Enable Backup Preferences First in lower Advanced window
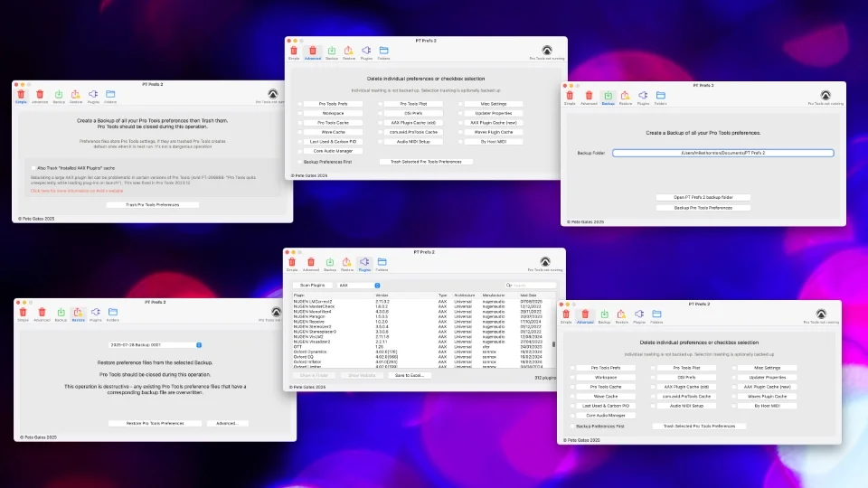The height and width of the screenshot is (488, 868). [573, 427]
